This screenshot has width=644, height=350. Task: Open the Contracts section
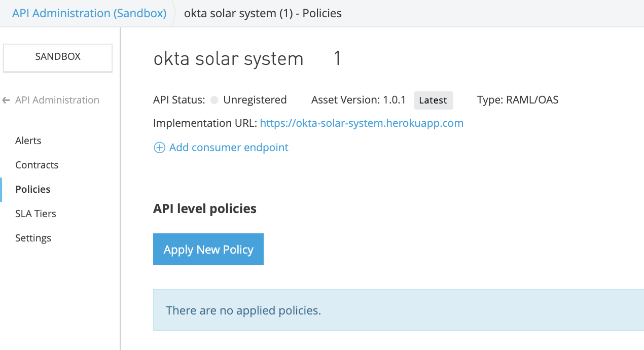[x=37, y=165]
